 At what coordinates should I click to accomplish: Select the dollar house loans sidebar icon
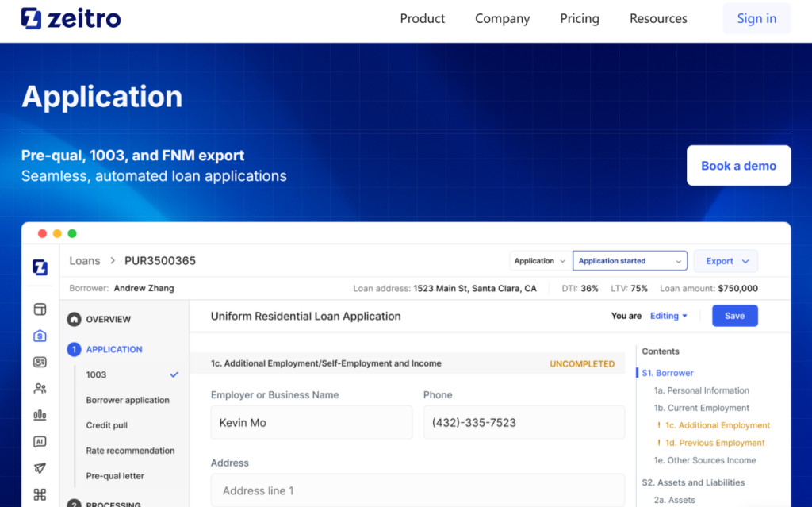pyautogui.click(x=40, y=336)
